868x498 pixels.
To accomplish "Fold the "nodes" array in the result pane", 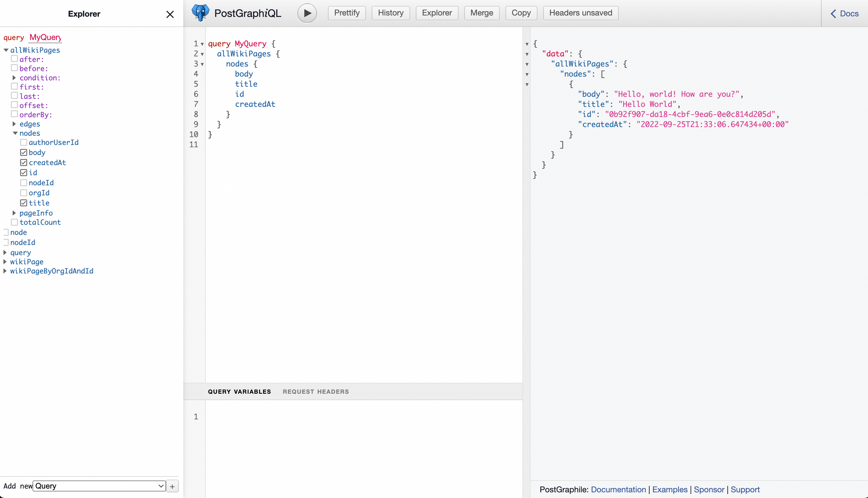I will click(527, 75).
